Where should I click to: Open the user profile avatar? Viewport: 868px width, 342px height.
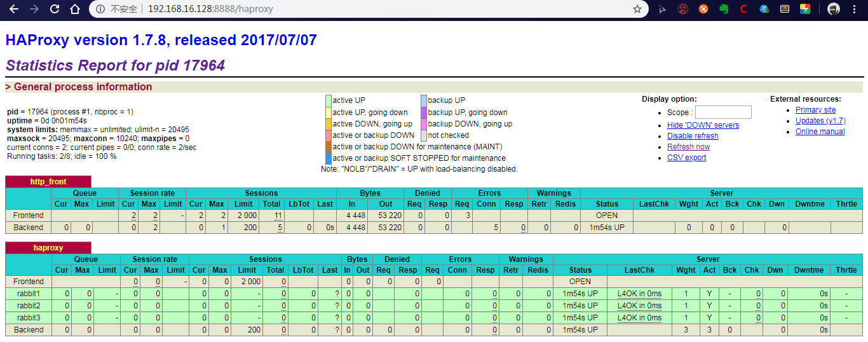click(834, 9)
